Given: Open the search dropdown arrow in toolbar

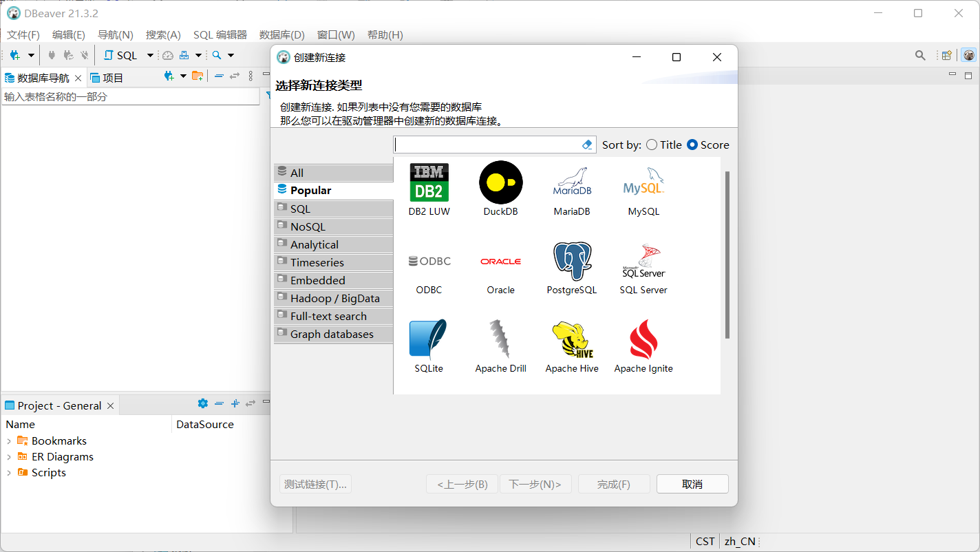Looking at the screenshot, I should [231, 55].
